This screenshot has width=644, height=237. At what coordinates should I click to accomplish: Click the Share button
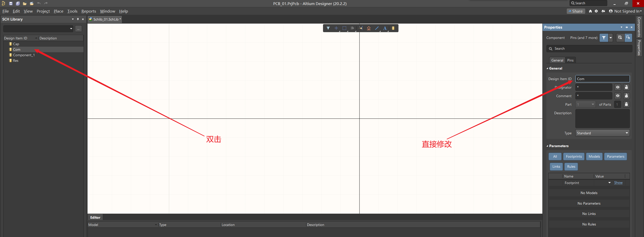click(x=575, y=11)
